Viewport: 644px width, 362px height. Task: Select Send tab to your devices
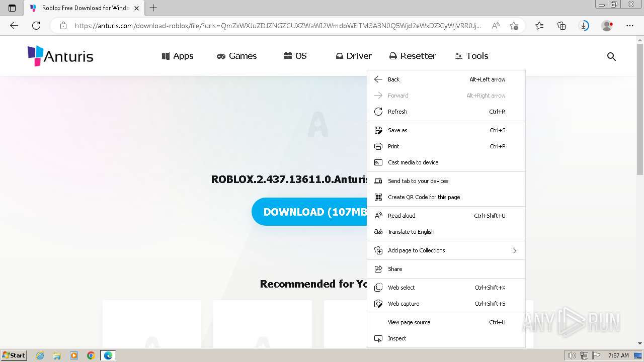tap(446, 181)
